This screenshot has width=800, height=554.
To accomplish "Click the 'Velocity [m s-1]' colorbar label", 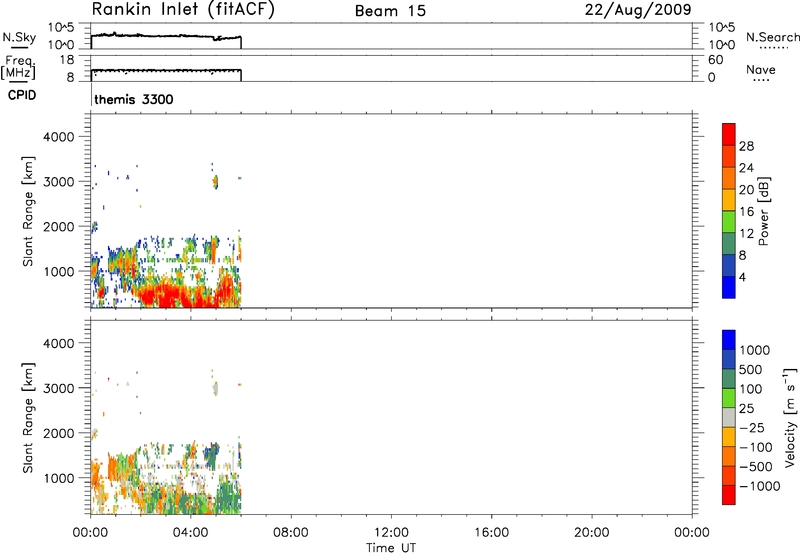I will tap(789, 417).
